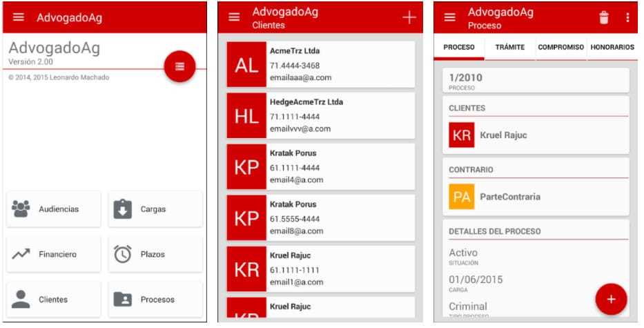Open hamburger menu on Clientes screen
The image size is (644, 328).
[235, 18]
